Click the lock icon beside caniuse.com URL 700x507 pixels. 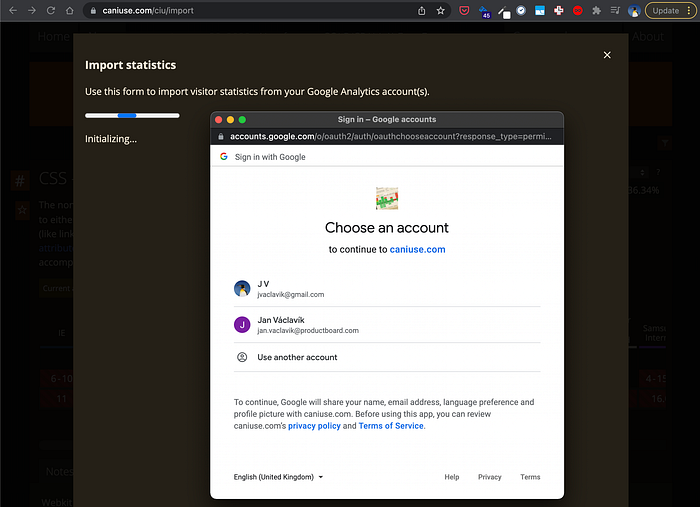click(93, 11)
